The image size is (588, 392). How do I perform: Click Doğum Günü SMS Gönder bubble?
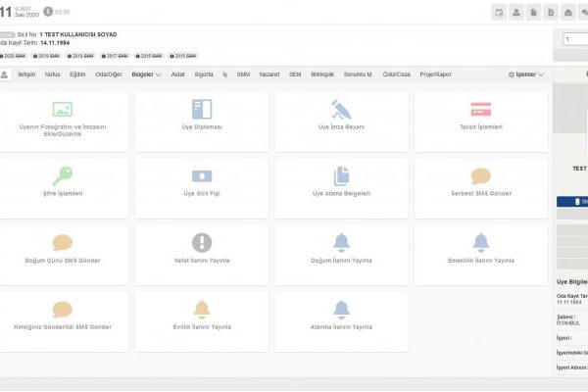point(63,243)
